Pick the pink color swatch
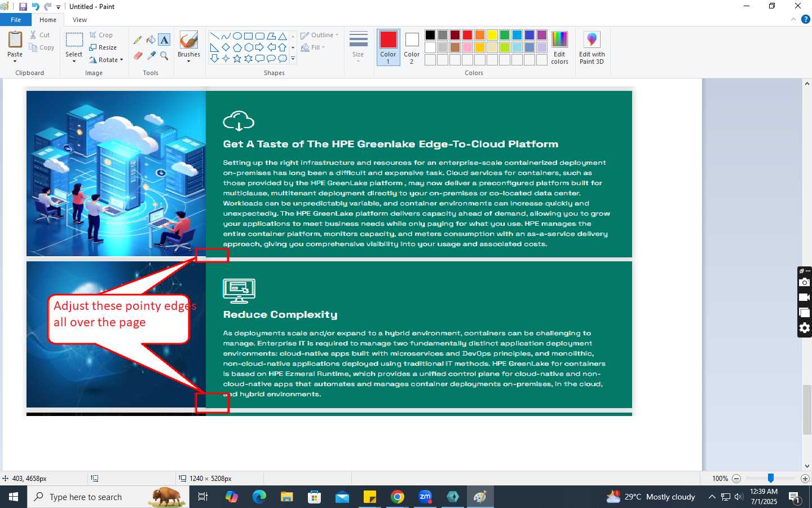812x508 pixels. pos(467,47)
